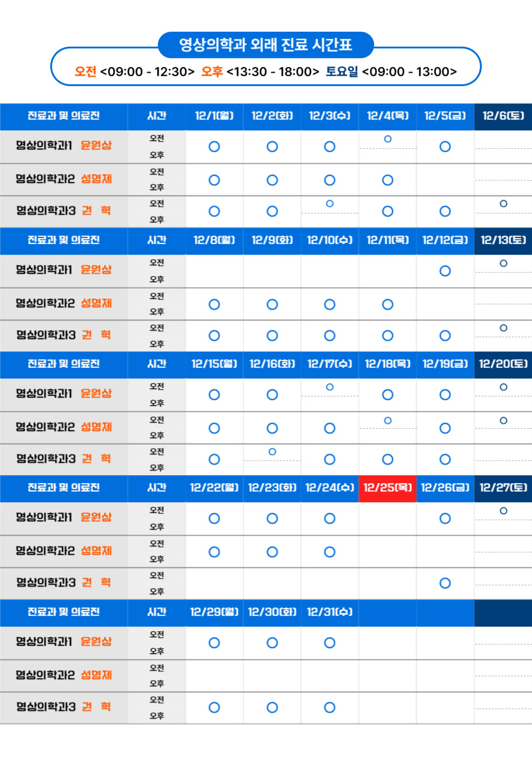Click the 12/15(월) date header

click(214, 364)
